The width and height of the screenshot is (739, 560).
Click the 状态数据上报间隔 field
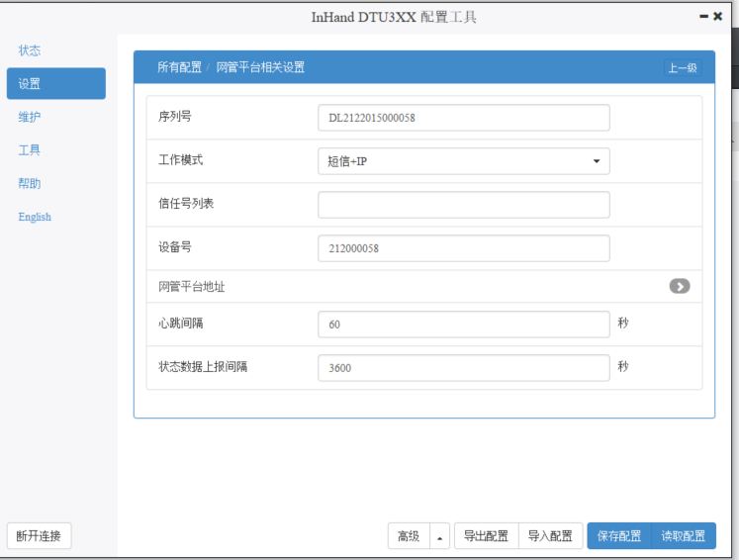[463, 368]
